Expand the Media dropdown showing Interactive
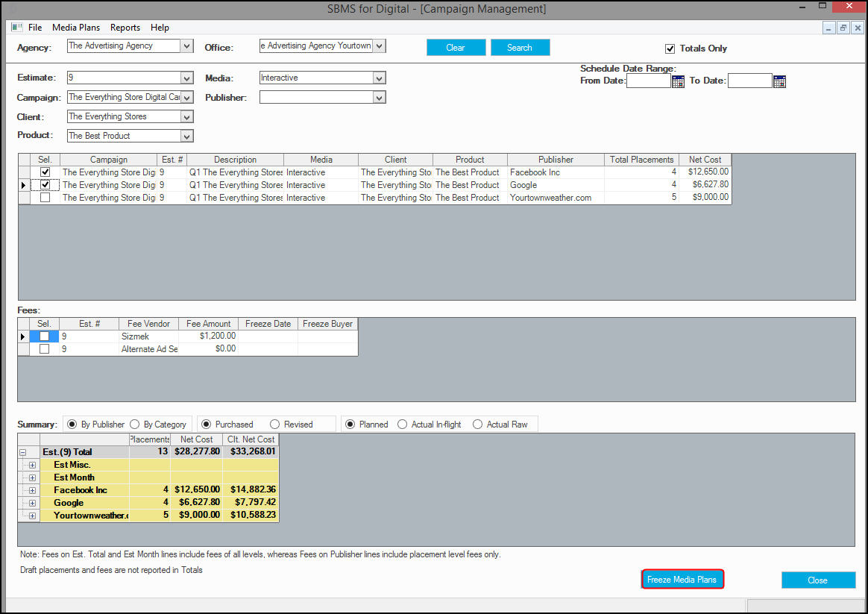 379,78
